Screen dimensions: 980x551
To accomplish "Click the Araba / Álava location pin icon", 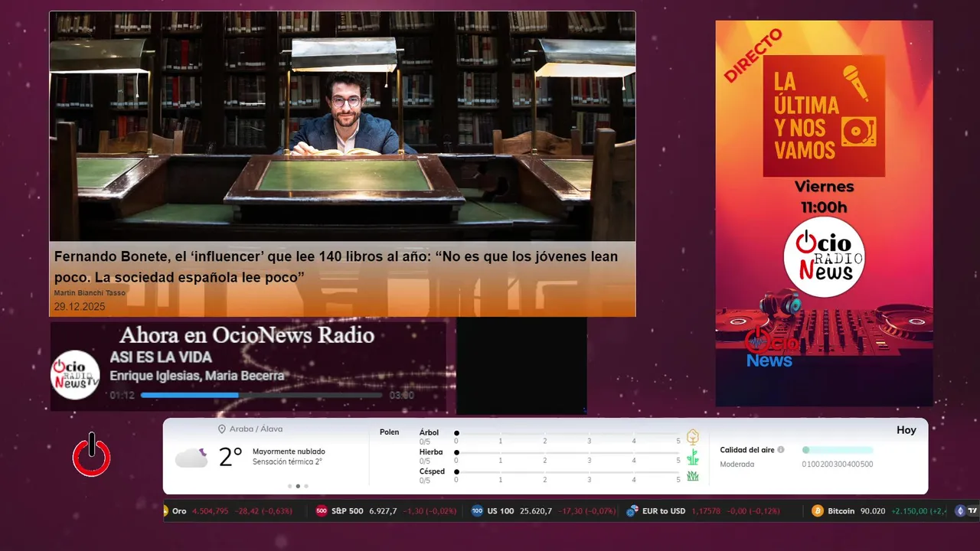I will coord(222,429).
